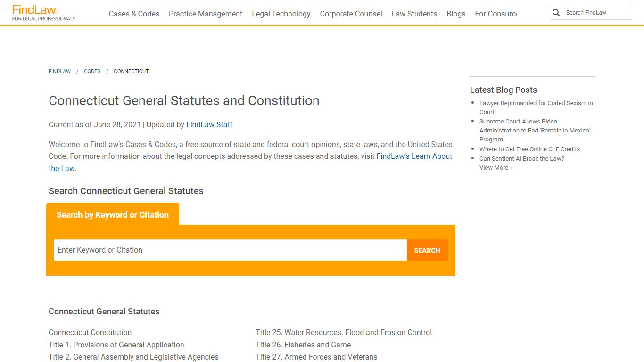The height and width of the screenshot is (362, 644).
Task: Go to CODES breadcrumb link
Action: tap(92, 71)
